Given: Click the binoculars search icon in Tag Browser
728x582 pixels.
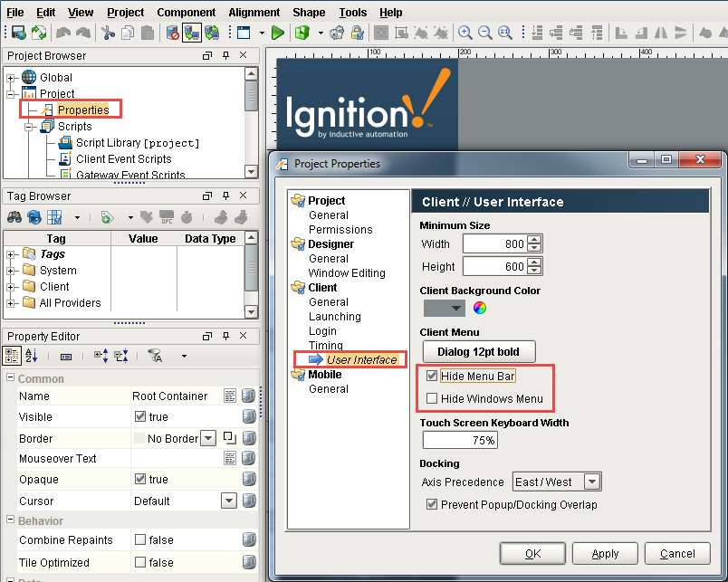Looking at the screenshot, I should (x=14, y=217).
